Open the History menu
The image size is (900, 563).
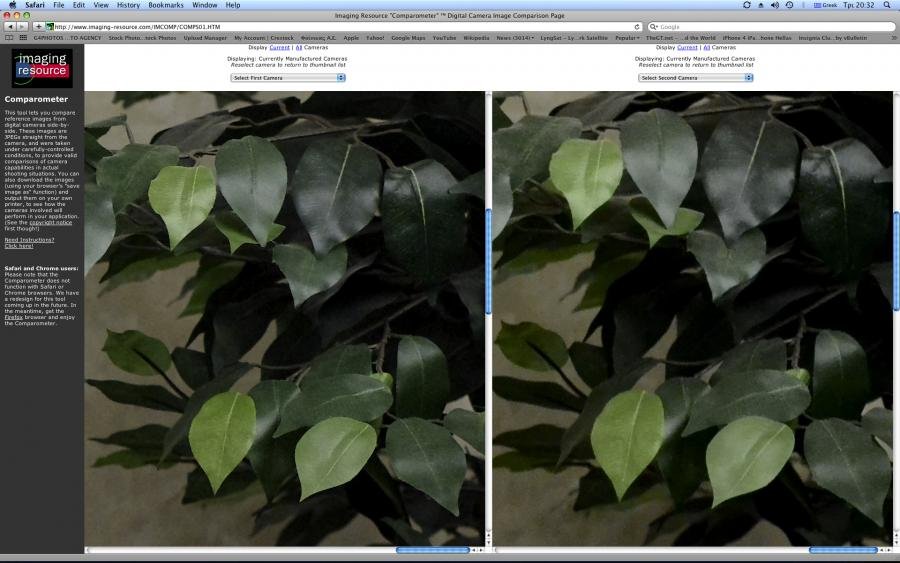point(128,5)
